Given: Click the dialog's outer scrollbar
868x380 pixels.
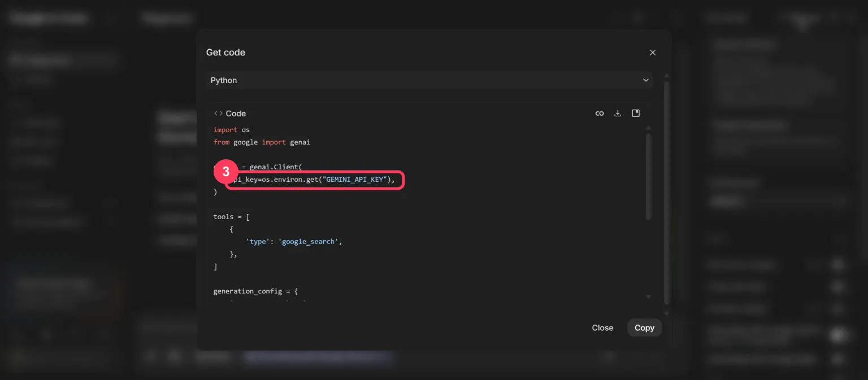Looking at the screenshot, I should point(666,192).
